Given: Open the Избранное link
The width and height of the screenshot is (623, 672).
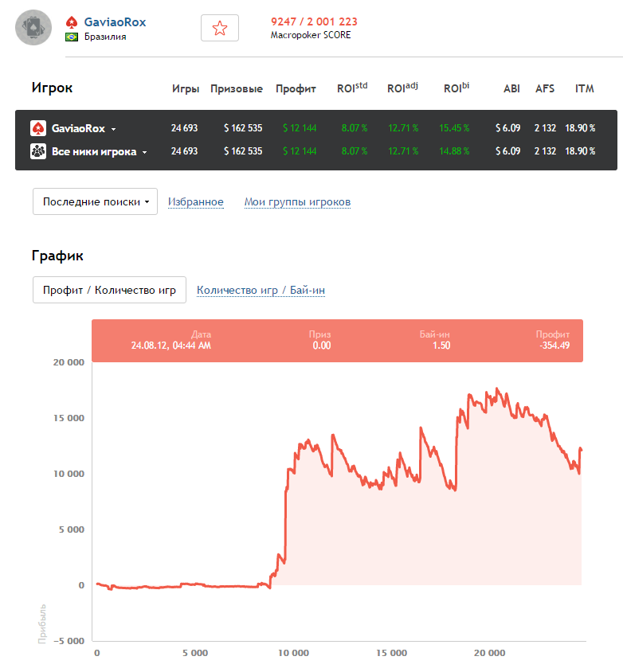Looking at the screenshot, I should [195, 202].
